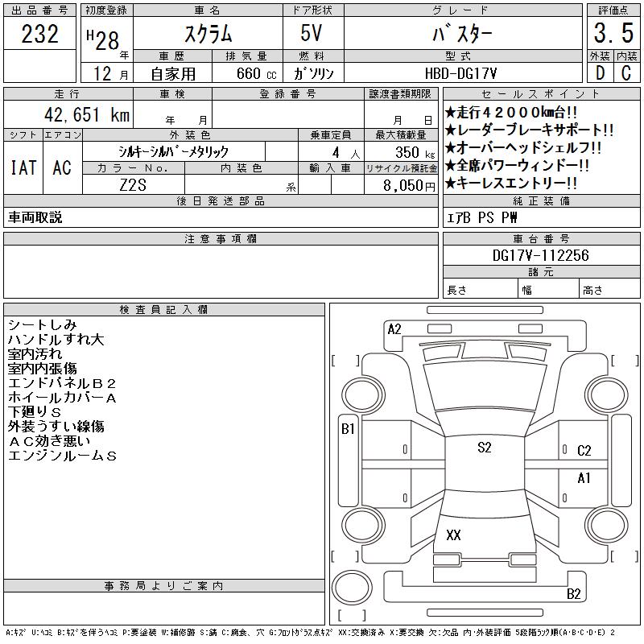644x644 pixels.
Task: Click inspector note AC効き悪い
Action: pyautogui.click(x=49, y=441)
